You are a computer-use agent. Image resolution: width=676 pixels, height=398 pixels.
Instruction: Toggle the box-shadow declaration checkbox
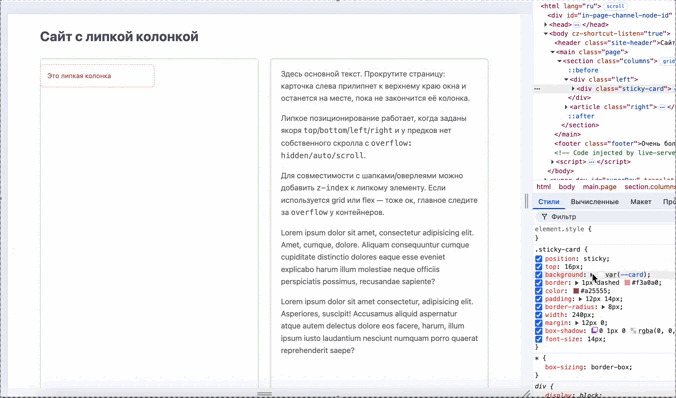click(x=538, y=331)
